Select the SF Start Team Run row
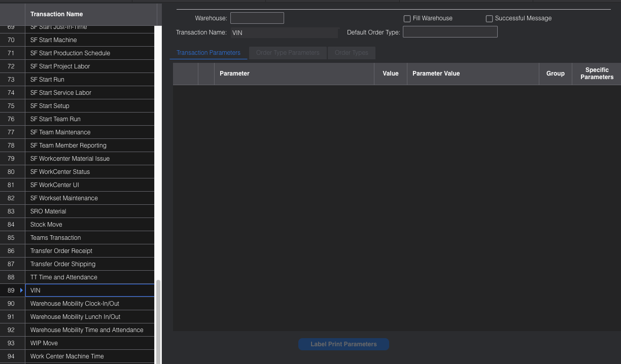 pyautogui.click(x=89, y=119)
